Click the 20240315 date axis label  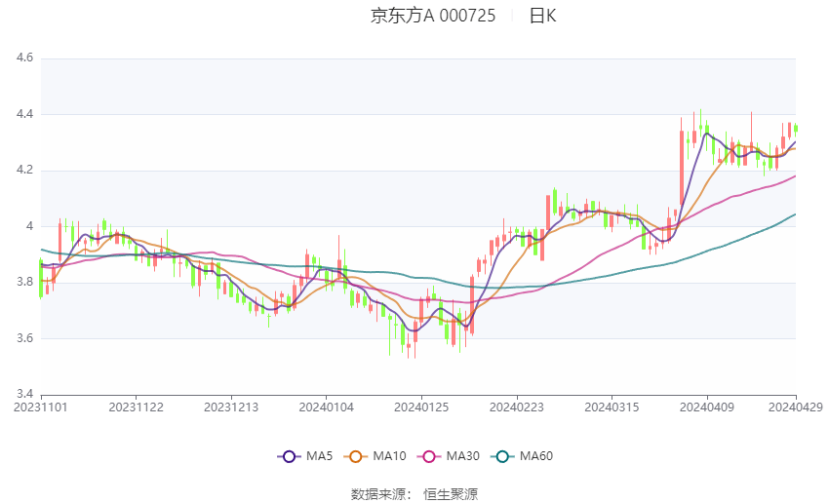pos(612,407)
